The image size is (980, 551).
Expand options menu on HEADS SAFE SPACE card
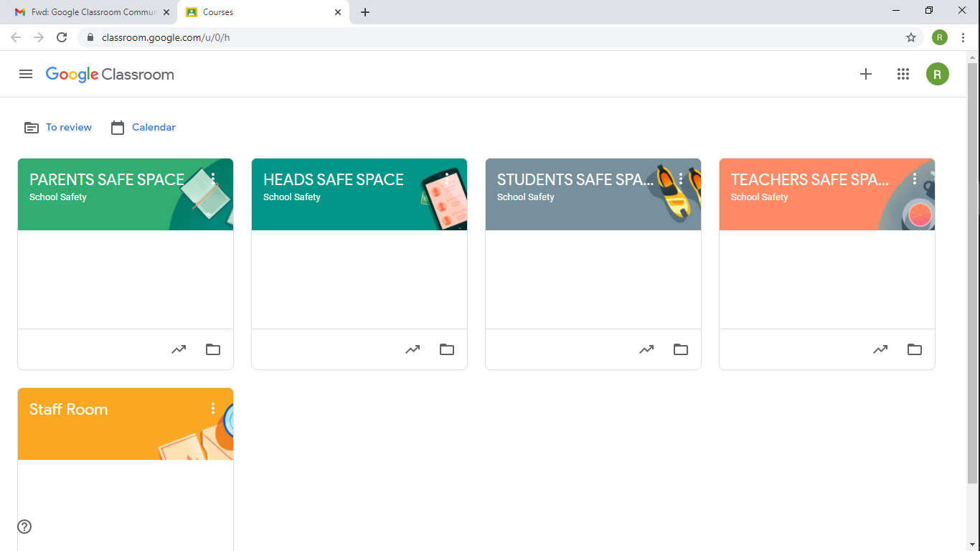coord(447,179)
